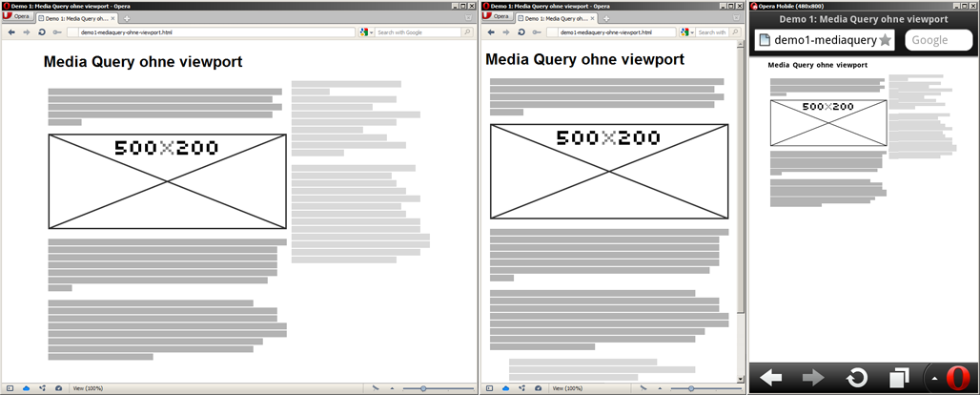The height and width of the screenshot is (395, 980).
Task: Click Opera Link cloud icon in left status bar
Action: pyautogui.click(x=26, y=388)
